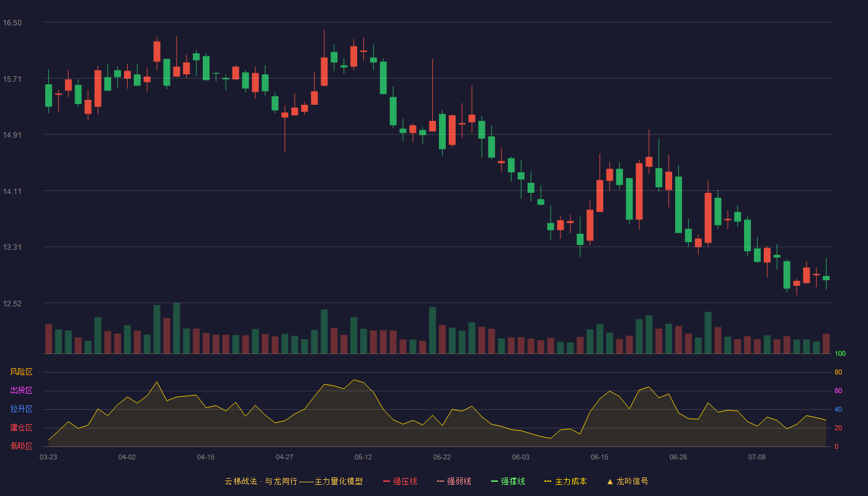Click the 12.52 price axis label
Screen dimensions: 868x496
12,304
